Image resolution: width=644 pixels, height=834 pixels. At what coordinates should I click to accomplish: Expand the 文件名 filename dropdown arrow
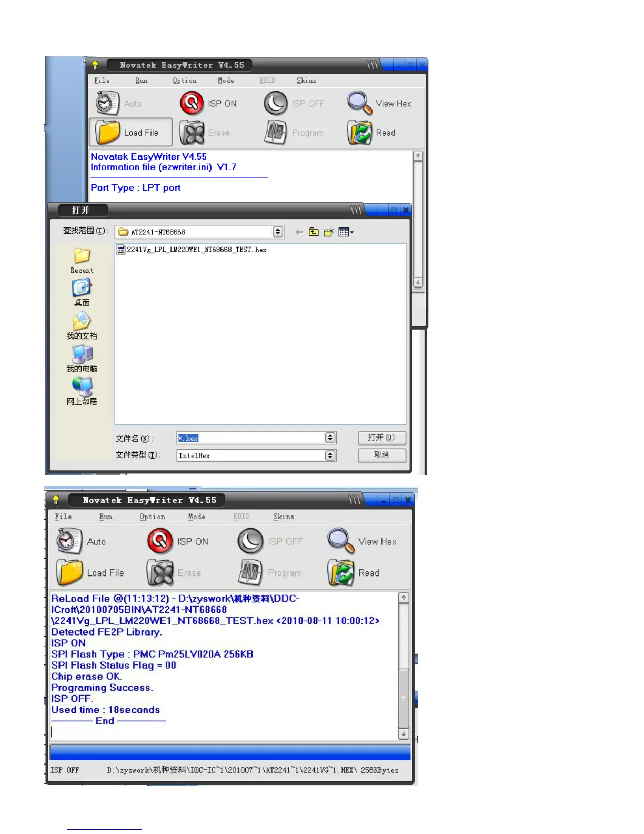pyautogui.click(x=330, y=438)
